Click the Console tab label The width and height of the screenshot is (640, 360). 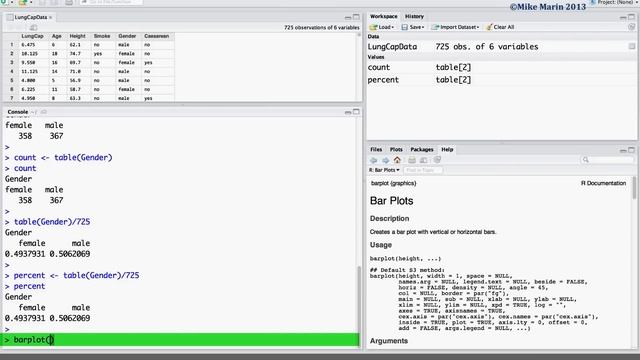[x=18, y=112]
